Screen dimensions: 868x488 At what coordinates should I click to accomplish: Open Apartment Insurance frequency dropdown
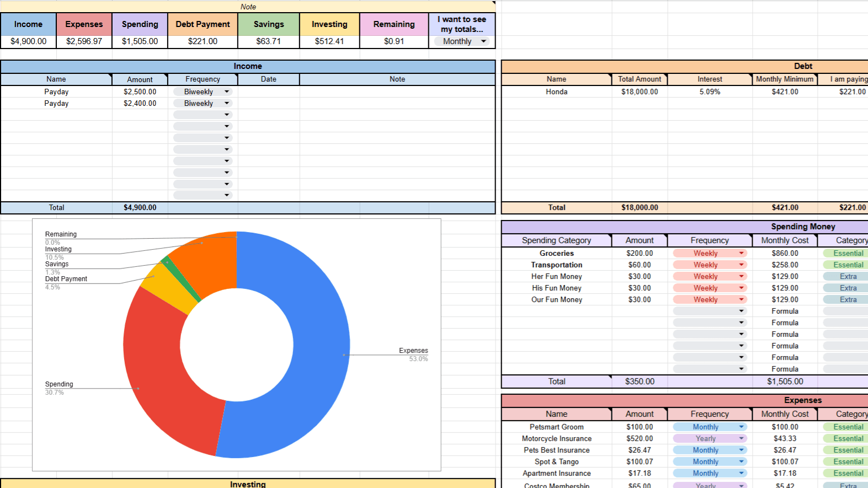(710, 474)
